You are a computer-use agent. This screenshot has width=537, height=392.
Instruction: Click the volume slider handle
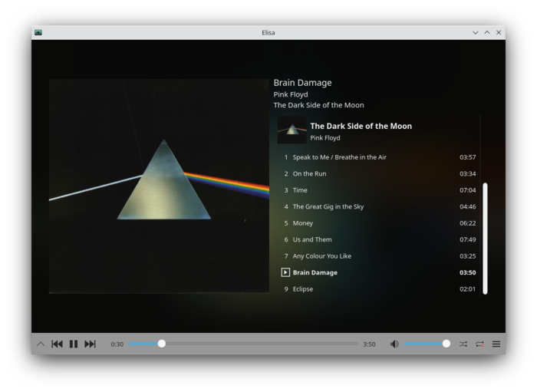coord(446,344)
